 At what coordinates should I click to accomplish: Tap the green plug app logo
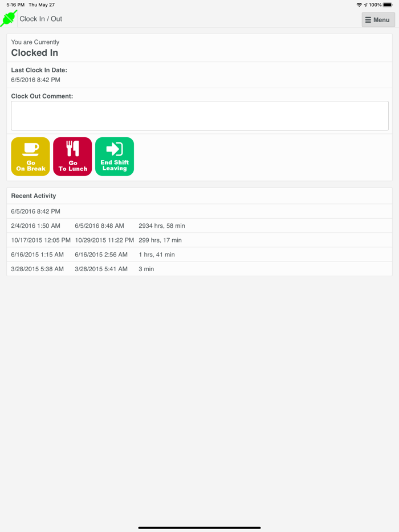coord(9,18)
